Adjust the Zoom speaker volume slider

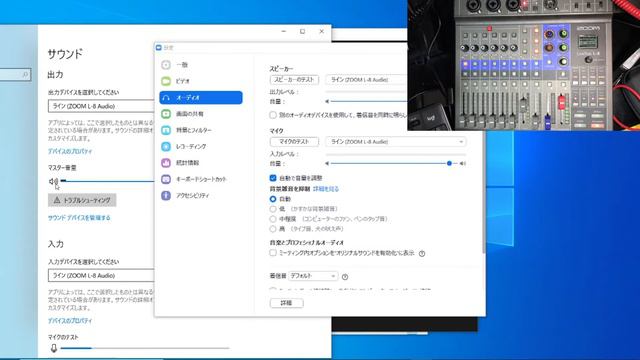[369, 101]
